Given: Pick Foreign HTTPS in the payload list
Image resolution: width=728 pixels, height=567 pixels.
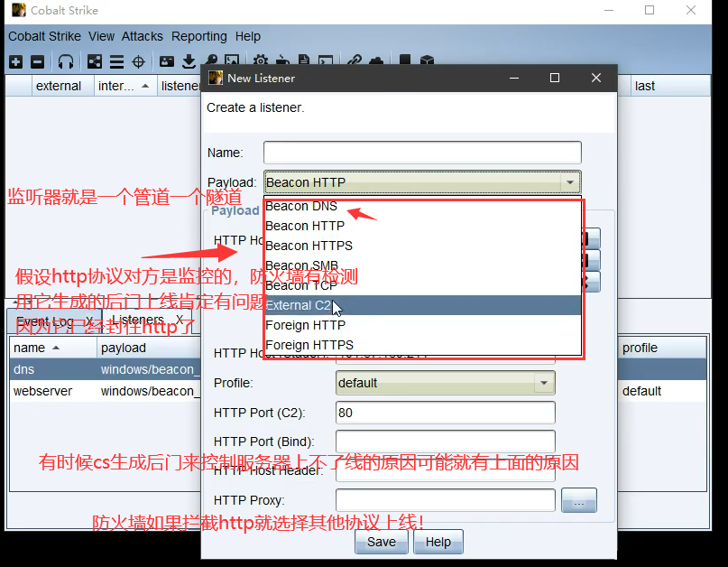Looking at the screenshot, I should [x=309, y=345].
